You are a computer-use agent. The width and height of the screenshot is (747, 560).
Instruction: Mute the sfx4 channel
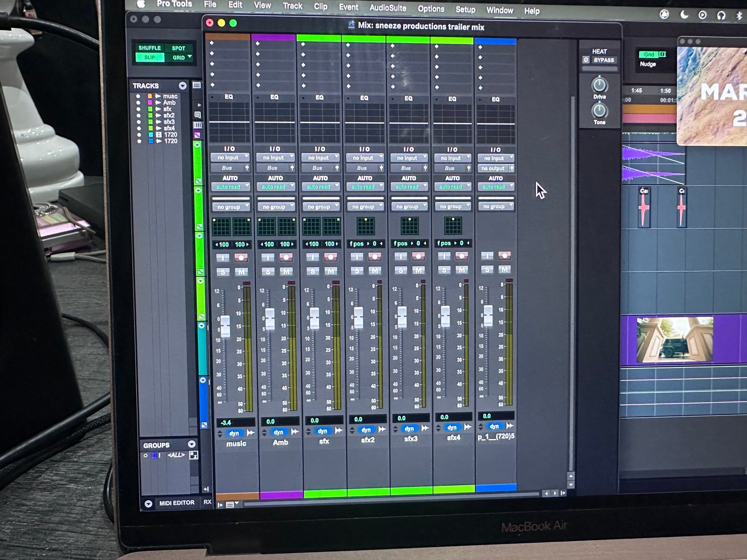(x=462, y=270)
